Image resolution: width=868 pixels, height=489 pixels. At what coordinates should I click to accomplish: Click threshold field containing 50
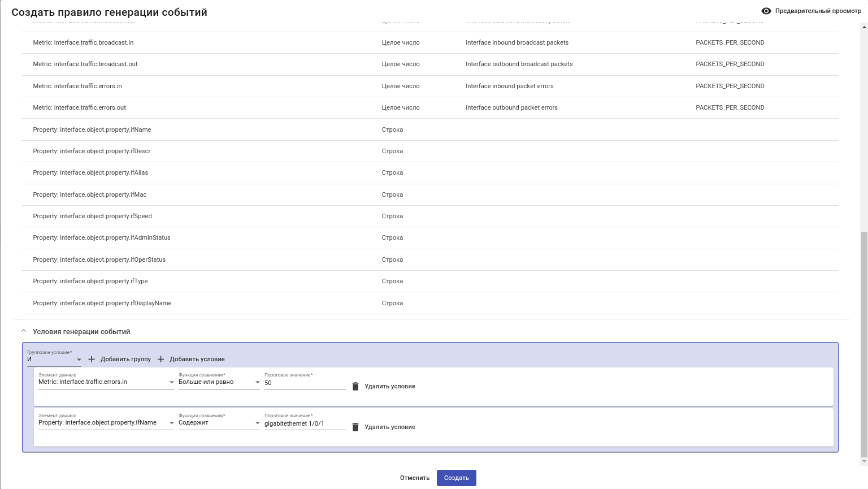(x=305, y=383)
